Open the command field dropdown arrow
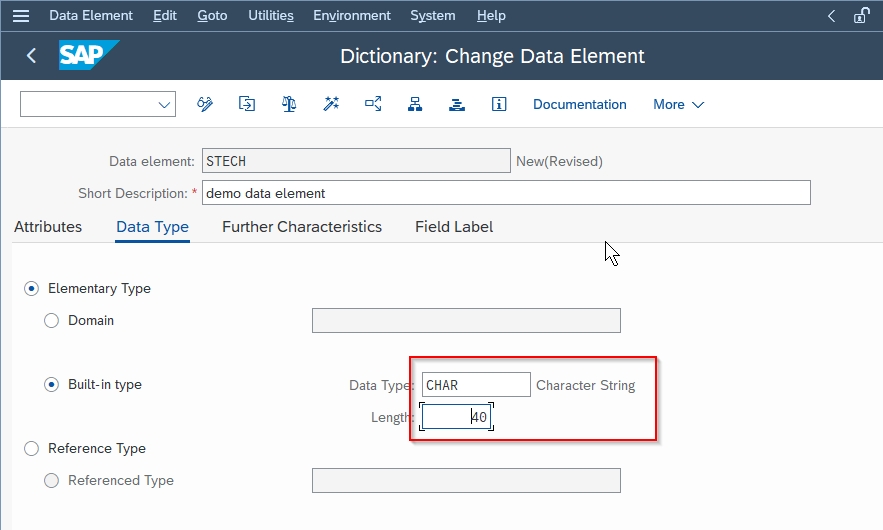883x530 pixels. pyautogui.click(x=164, y=105)
